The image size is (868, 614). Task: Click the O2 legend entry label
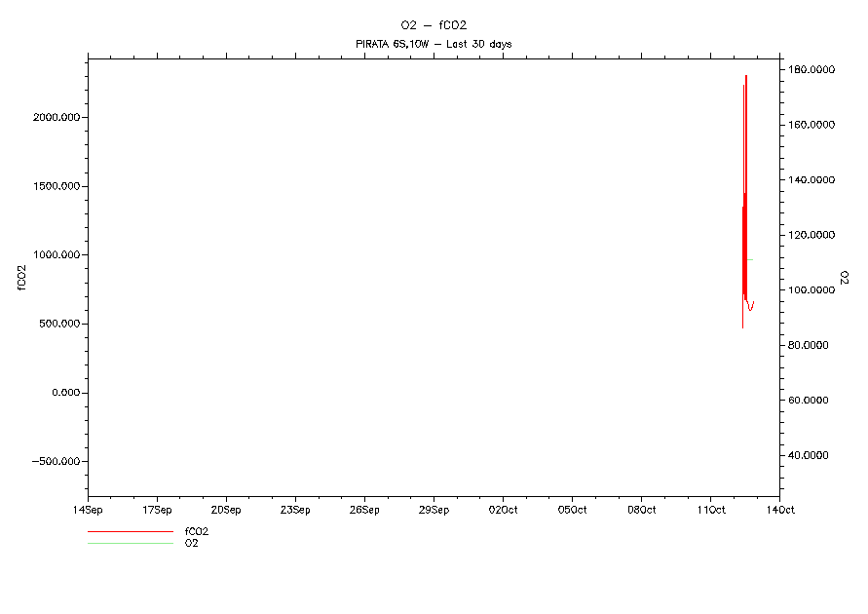[192, 543]
